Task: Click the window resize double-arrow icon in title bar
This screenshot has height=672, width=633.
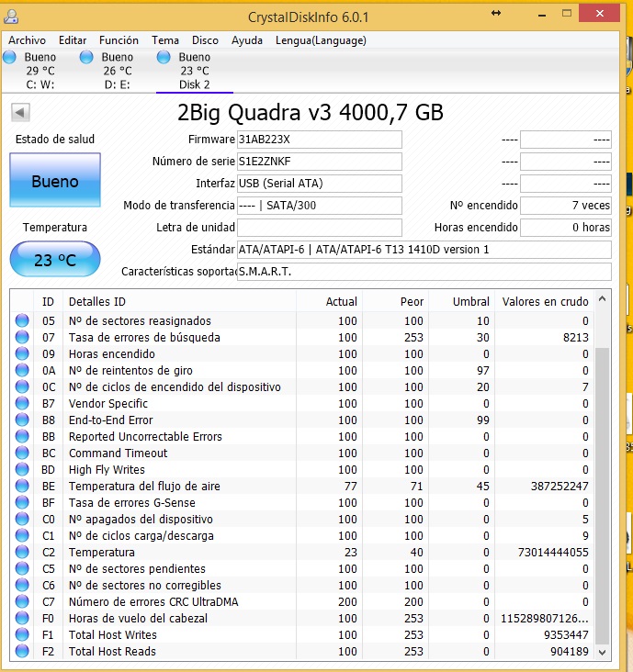Action: pyautogui.click(x=496, y=13)
